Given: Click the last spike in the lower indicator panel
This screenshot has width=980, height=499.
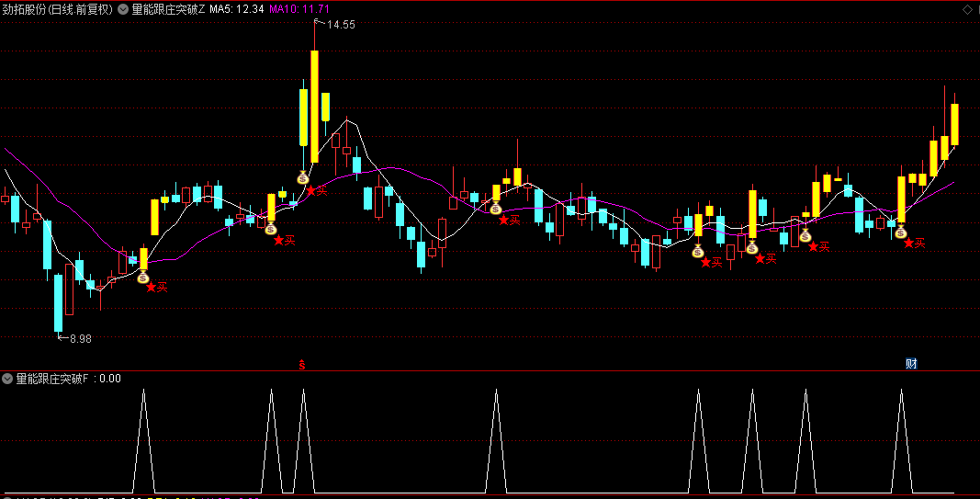Looking at the screenshot, I should pos(901,441).
